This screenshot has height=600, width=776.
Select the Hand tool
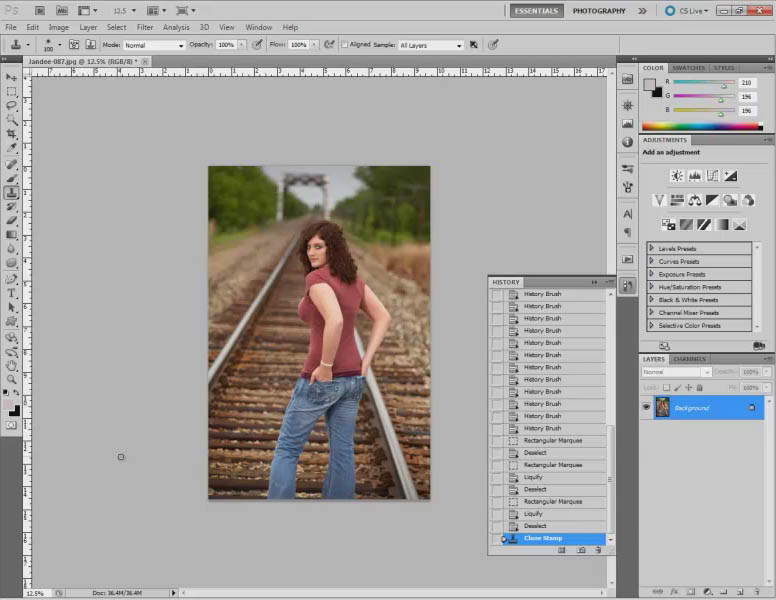click(11, 366)
